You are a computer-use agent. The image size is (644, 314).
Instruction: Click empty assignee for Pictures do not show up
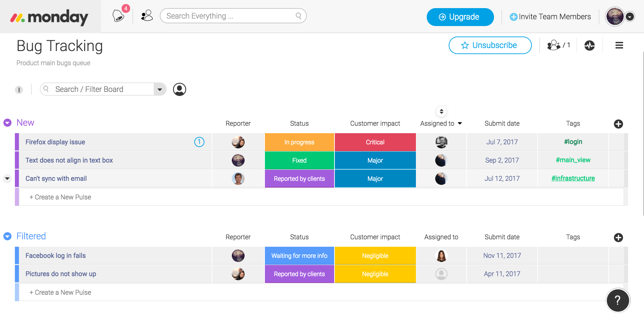coord(441,274)
